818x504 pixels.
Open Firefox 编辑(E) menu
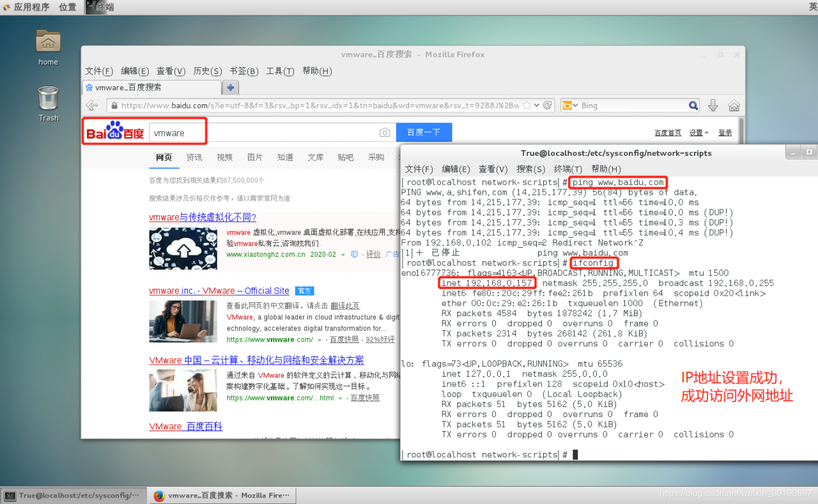point(135,71)
